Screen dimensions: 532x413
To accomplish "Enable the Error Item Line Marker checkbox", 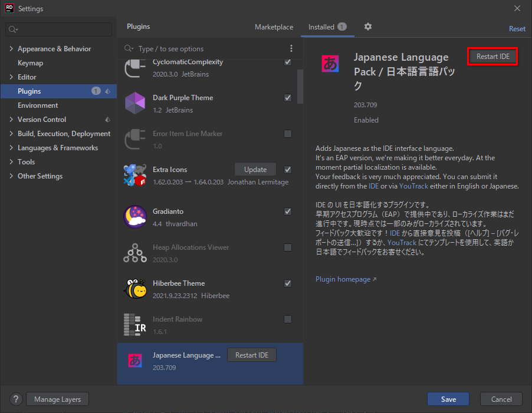I will (x=288, y=134).
